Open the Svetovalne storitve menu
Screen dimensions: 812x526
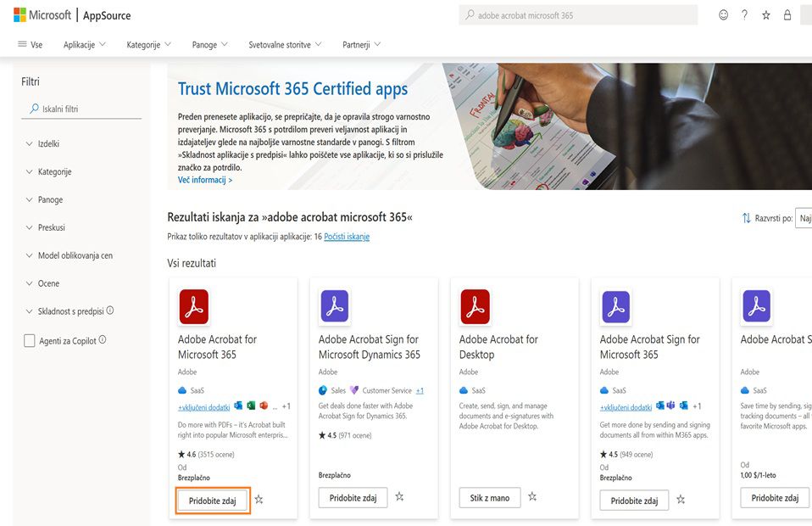point(281,44)
